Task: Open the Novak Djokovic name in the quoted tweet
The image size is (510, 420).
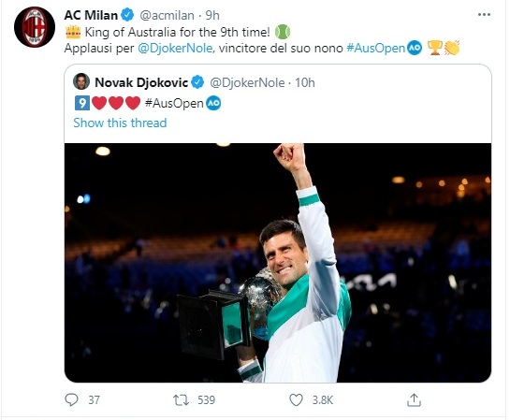Action: click(x=141, y=82)
